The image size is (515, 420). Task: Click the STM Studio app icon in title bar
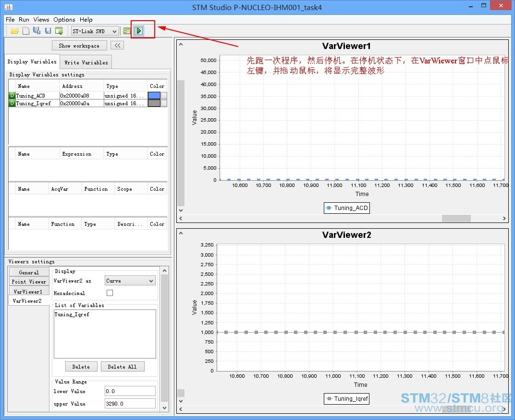point(9,7)
